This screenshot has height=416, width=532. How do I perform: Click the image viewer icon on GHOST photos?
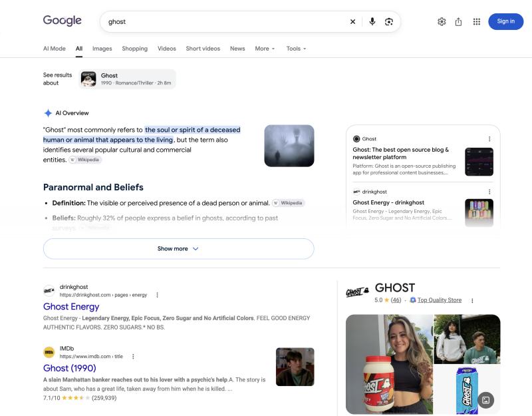pyautogui.click(x=485, y=400)
